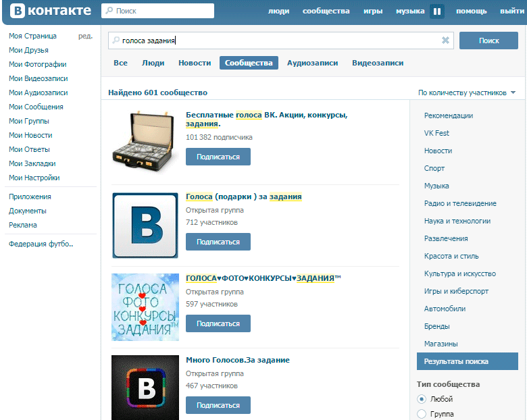Screen dimensions: 527x420
Task: Select VK Fest category
Action: (436, 133)
